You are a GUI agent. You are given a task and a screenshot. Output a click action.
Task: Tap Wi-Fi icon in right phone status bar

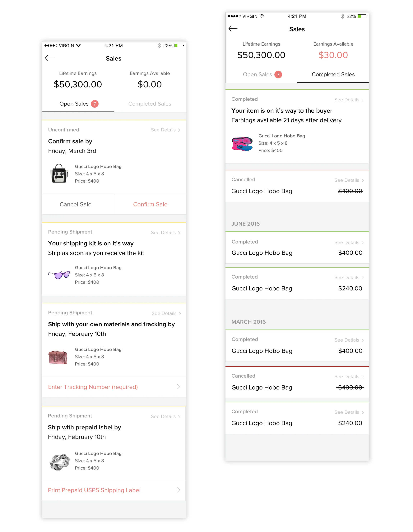pos(262,16)
